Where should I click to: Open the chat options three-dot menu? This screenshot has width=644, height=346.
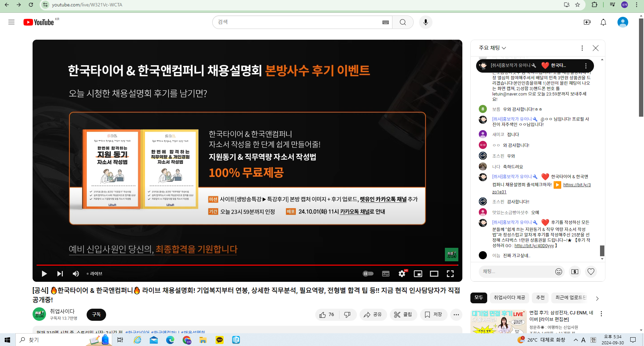(582, 48)
